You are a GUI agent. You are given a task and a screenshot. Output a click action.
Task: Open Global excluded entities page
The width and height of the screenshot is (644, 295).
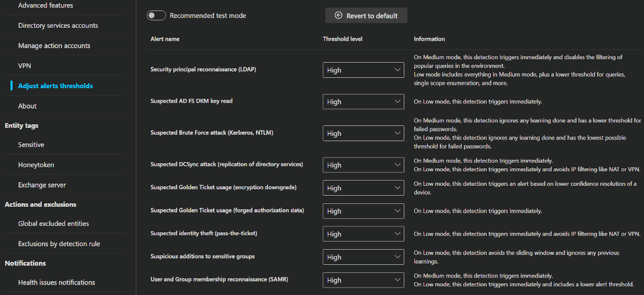(x=53, y=224)
